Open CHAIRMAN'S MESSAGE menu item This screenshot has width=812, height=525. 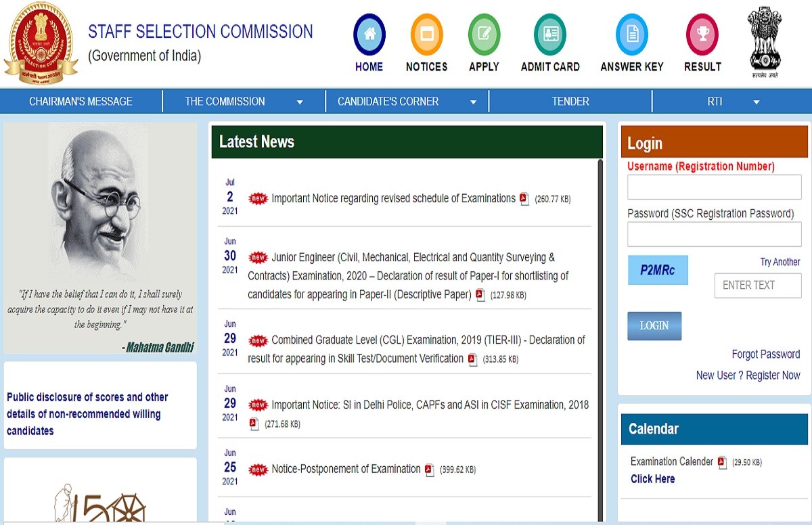81,101
